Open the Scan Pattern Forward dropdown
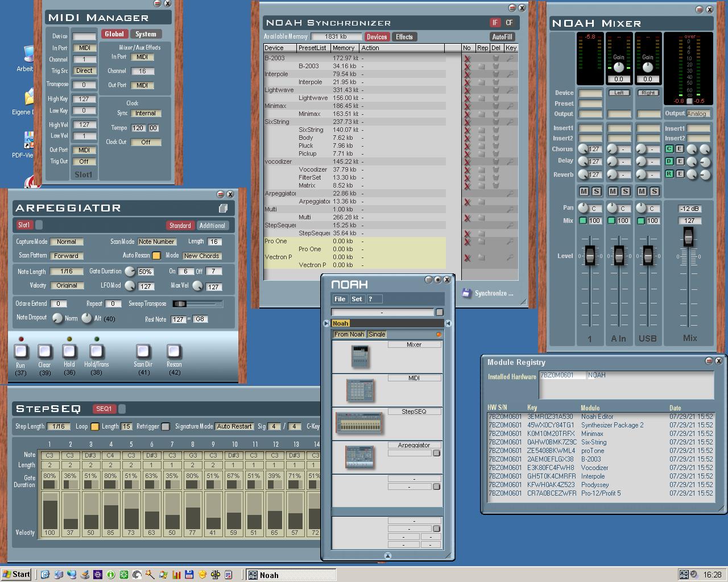The image size is (728, 582). [x=67, y=256]
